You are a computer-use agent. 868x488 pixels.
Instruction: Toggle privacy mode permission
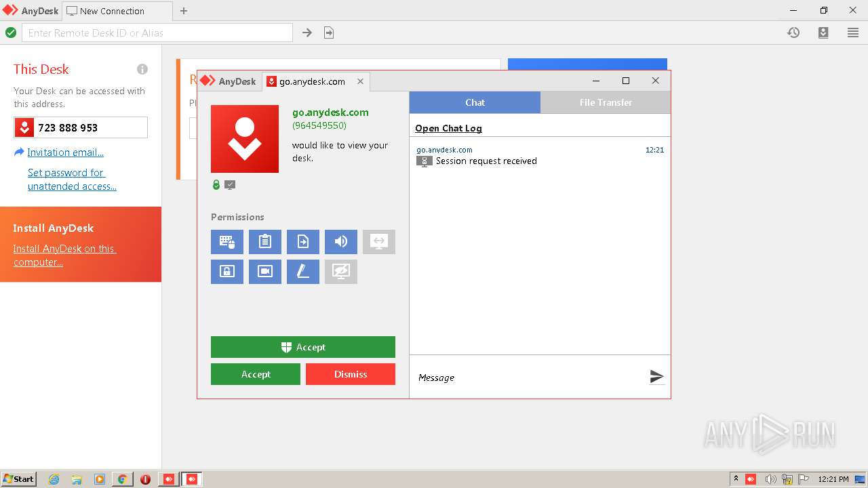[x=341, y=272]
